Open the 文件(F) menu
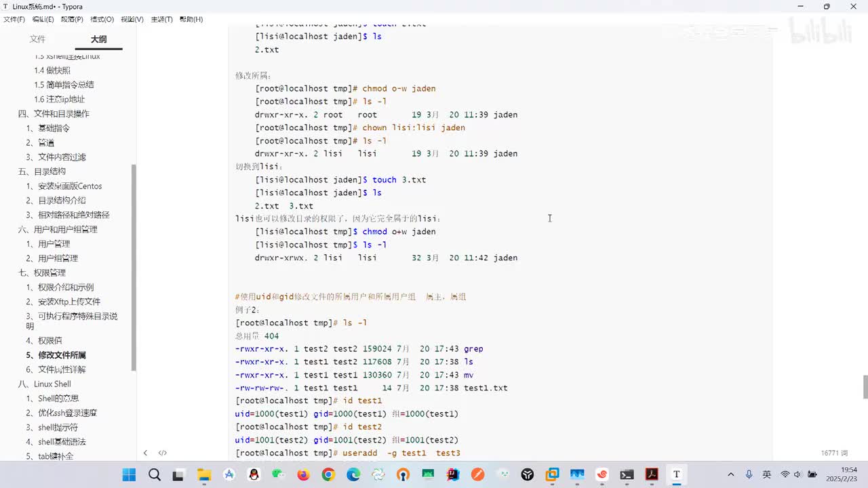868x488 pixels. (x=14, y=19)
